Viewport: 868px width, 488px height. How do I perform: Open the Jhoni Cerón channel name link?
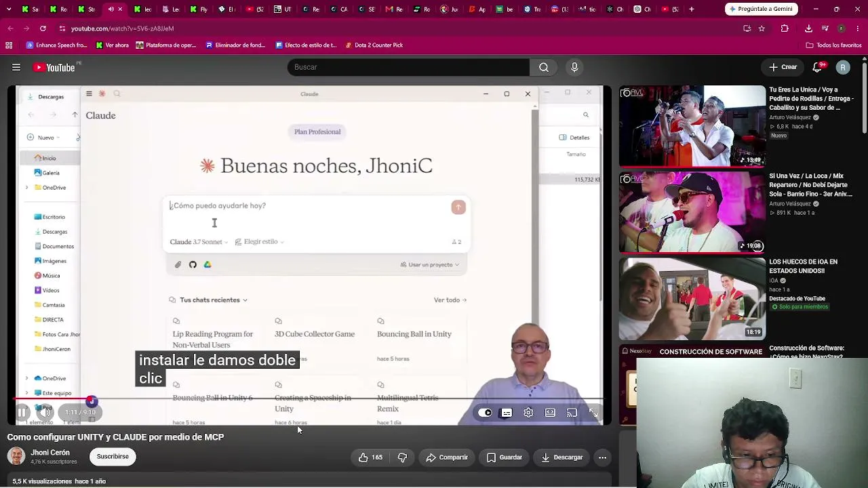(x=50, y=452)
